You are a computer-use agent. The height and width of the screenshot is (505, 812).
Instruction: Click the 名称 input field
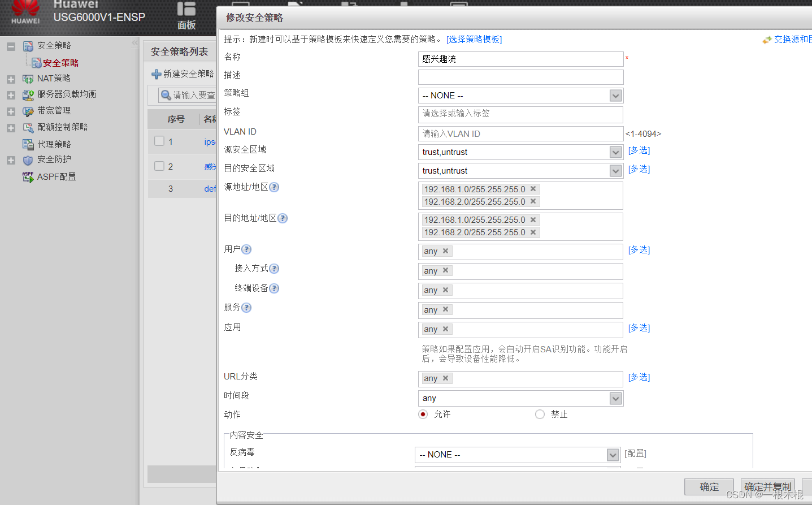pyautogui.click(x=520, y=59)
